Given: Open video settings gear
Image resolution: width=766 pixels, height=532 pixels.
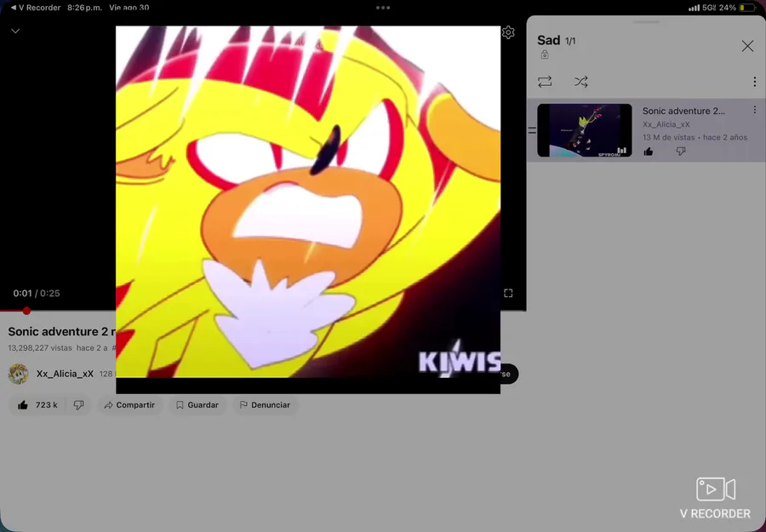Looking at the screenshot, I should pos(508,32).
